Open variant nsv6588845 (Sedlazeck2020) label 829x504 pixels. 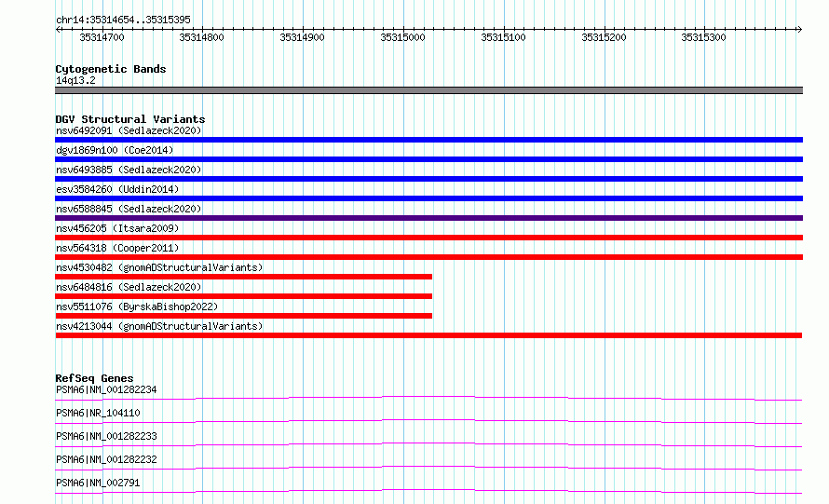click(x=129, y=209)
